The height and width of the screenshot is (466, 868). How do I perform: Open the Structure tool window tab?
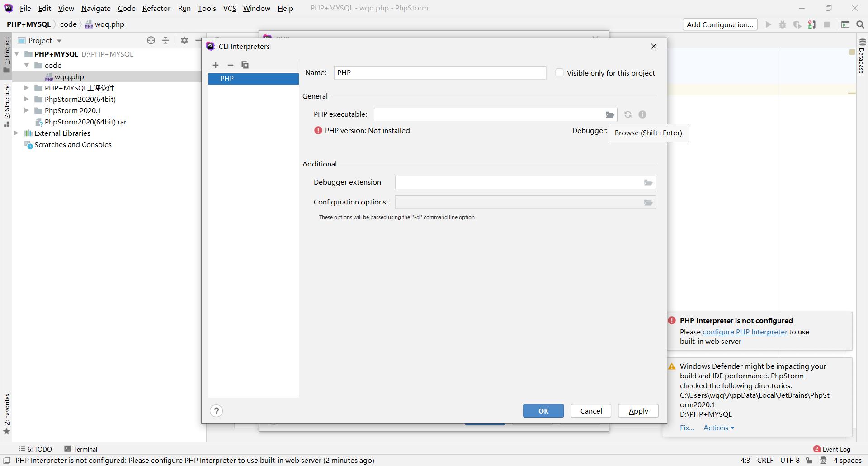pyautogui.click(x=7, y=105)
